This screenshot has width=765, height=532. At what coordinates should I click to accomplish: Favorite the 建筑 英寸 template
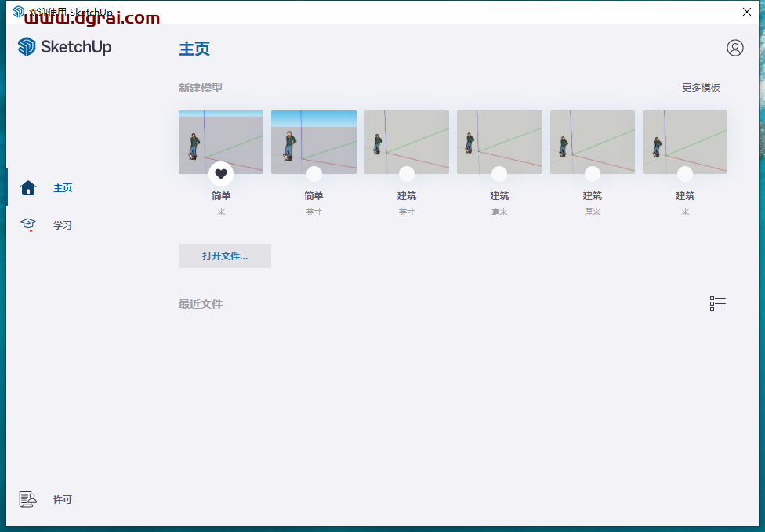tap(406, 174)
